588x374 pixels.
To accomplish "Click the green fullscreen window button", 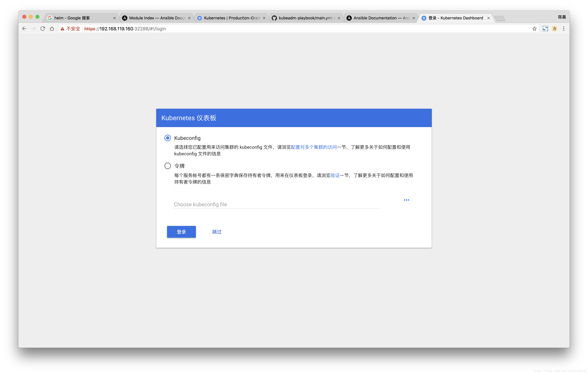I will 37,17.
